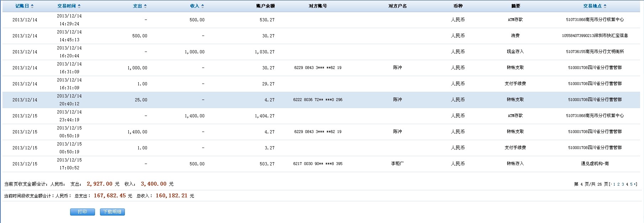Click the 对方户名 column header
The image size is (644, 223).
coord(397,6)
